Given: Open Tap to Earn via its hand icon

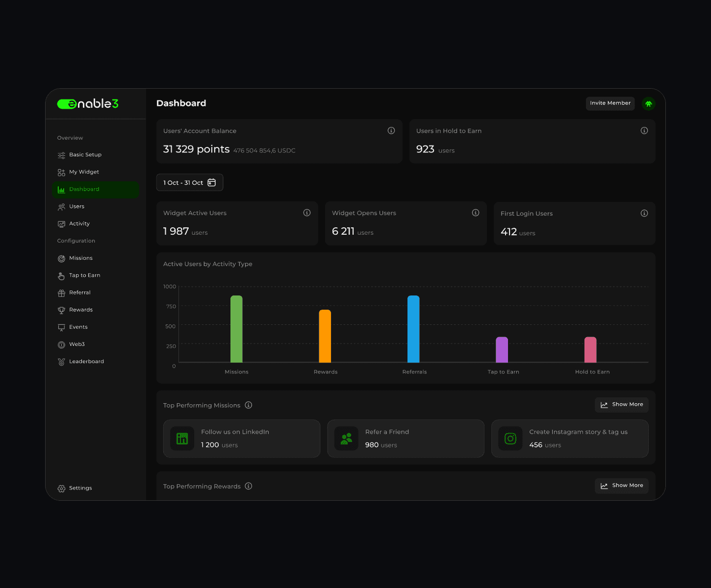Looking at the screenshot, I should (61, 275).
